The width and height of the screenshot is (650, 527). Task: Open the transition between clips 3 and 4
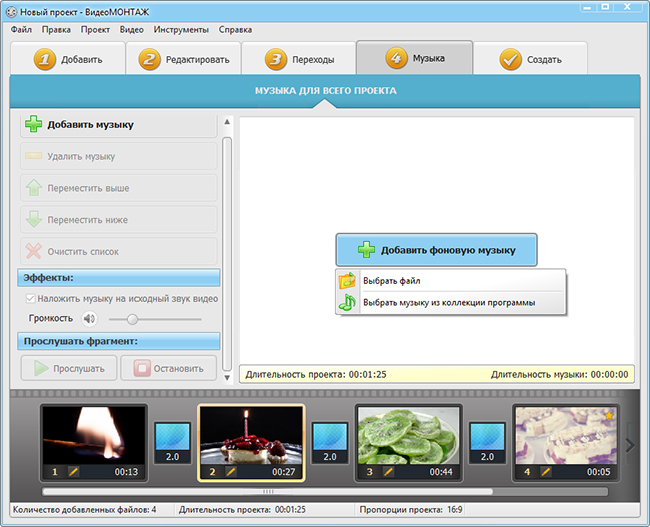click(x=487, y=443)
